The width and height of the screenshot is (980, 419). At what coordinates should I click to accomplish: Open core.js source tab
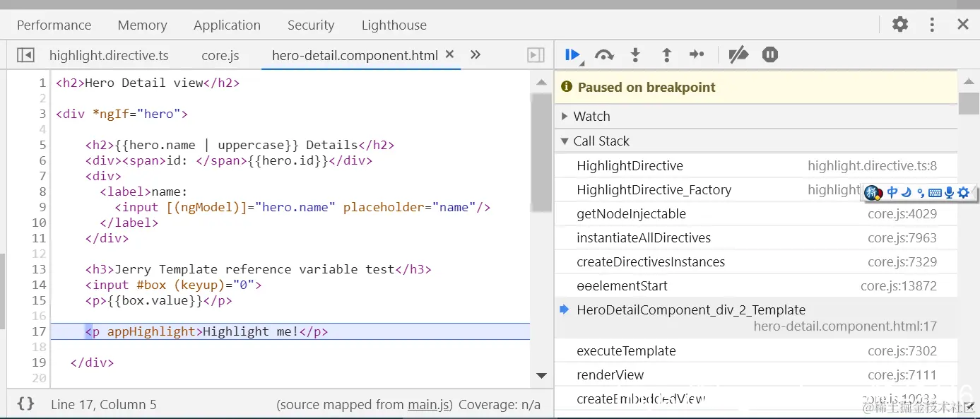[x=220, y=55]
